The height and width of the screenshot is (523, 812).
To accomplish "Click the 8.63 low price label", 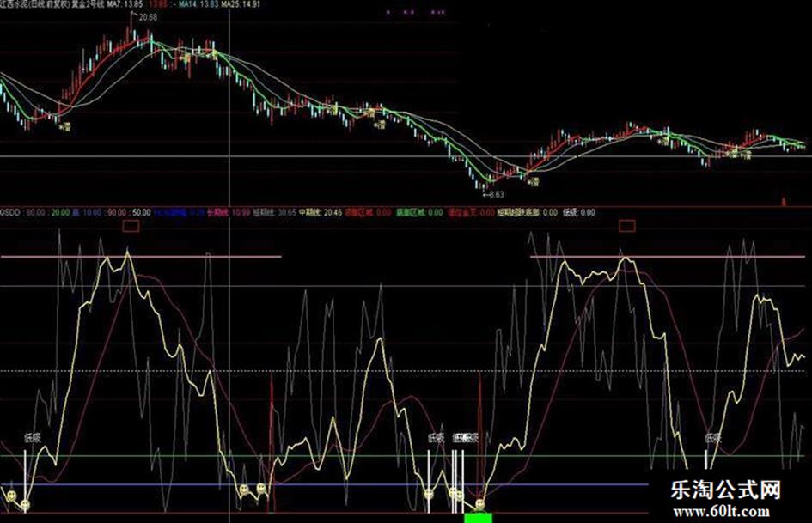I will coord(496,195).
